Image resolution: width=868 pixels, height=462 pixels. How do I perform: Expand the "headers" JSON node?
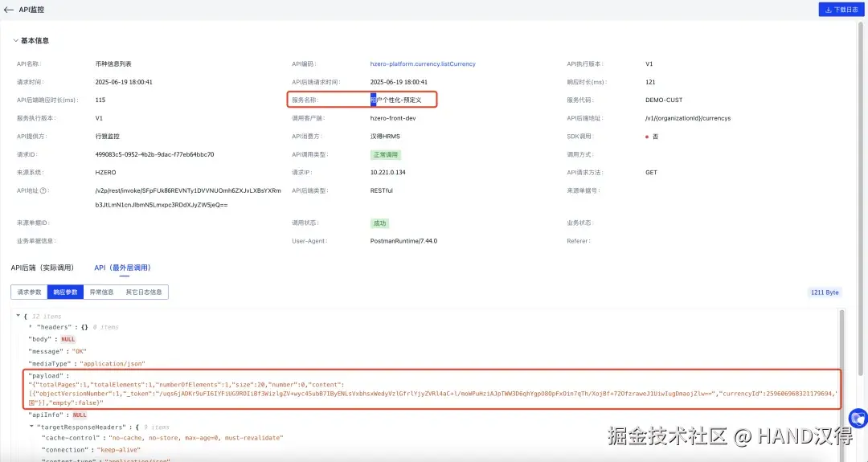31,326
